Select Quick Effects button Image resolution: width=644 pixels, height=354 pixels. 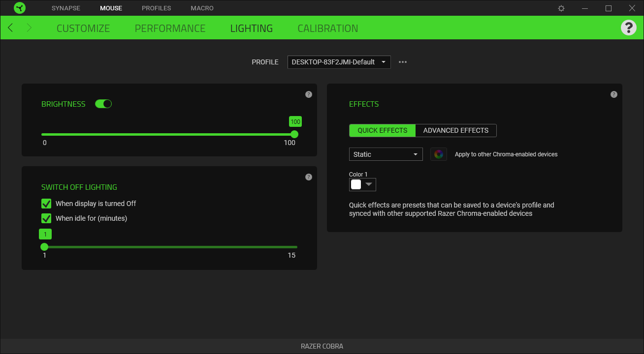[383, 130]
